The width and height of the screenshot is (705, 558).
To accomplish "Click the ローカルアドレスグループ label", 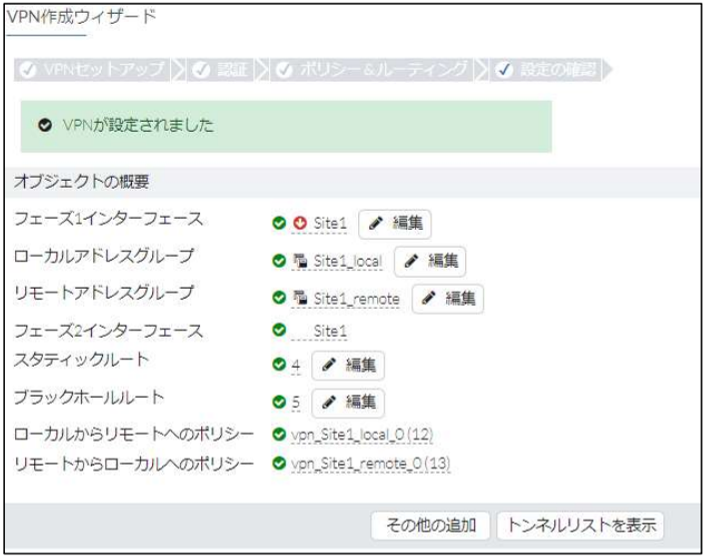I will tap(104, 256).
